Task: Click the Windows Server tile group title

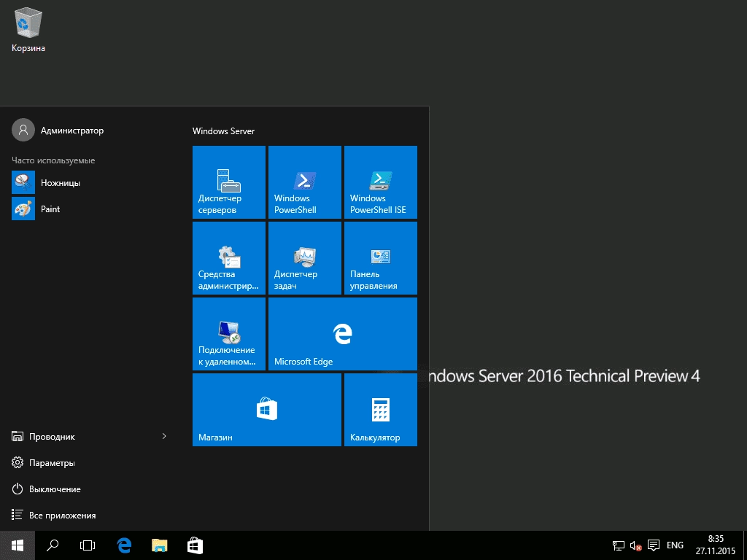Action: point(223,131)
